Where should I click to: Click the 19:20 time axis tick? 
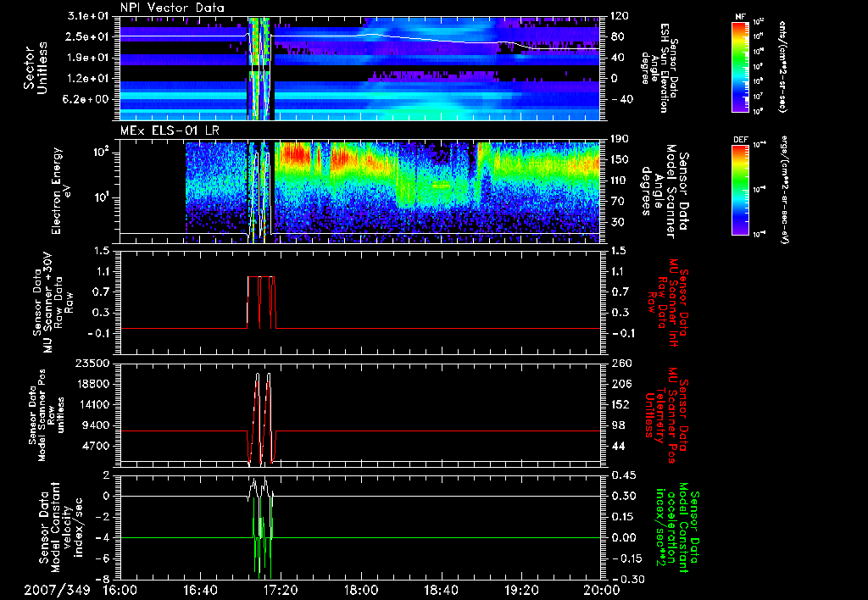pos(521,590)
